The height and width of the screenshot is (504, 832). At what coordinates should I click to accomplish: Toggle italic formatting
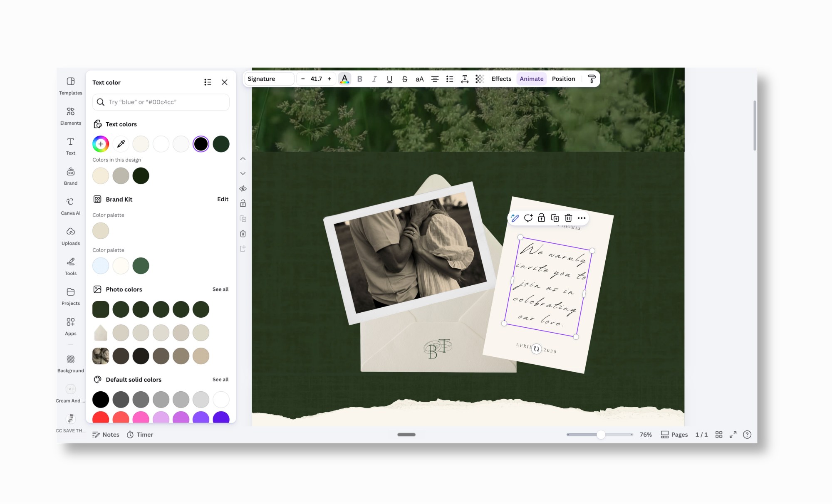click(x=374, y=79)
